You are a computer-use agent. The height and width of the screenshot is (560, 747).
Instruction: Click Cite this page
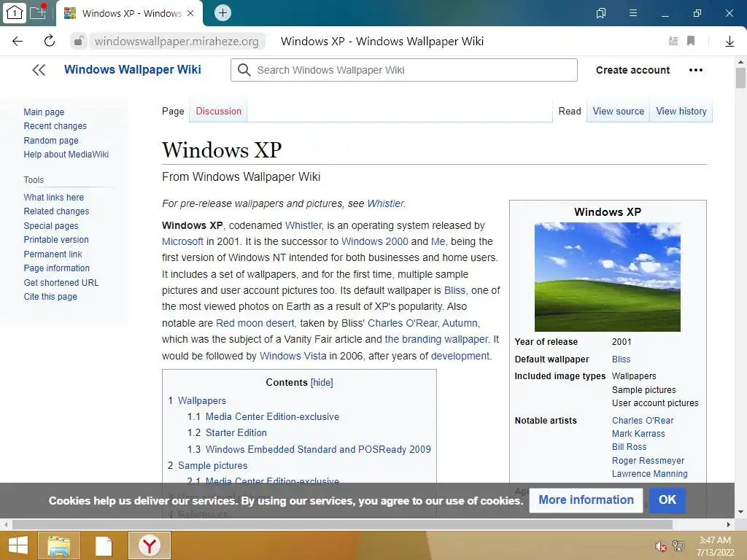50,296
